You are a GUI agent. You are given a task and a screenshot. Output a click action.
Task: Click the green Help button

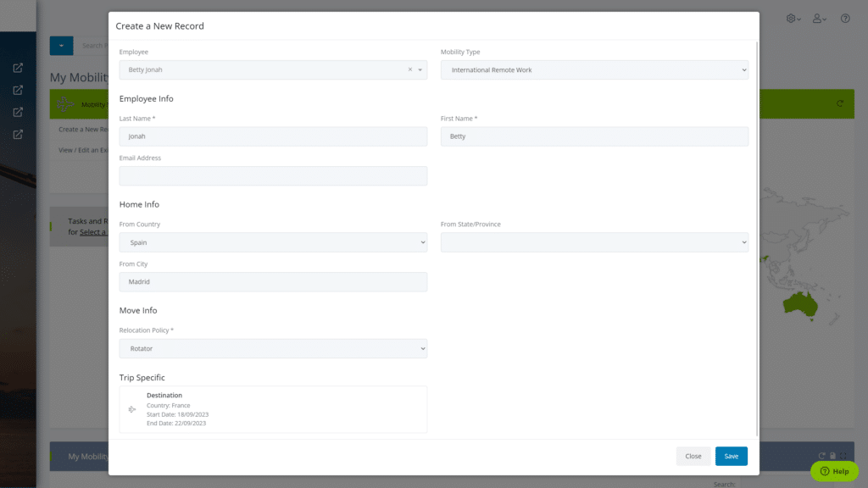click(834, 471)
